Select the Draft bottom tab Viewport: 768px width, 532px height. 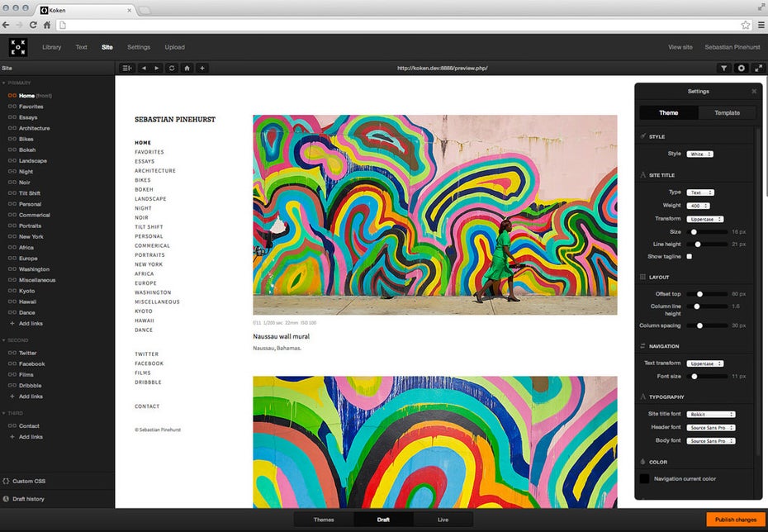[x=383, y=520]
